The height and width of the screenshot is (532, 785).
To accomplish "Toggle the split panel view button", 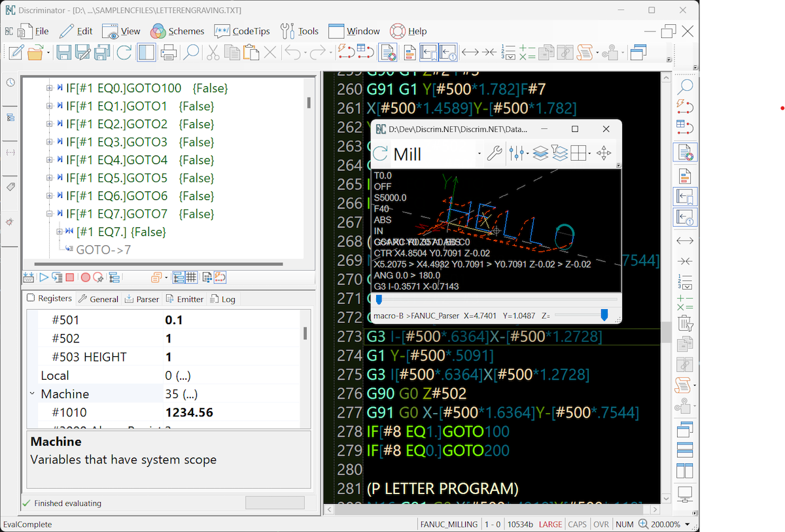I will pos(146,52).
